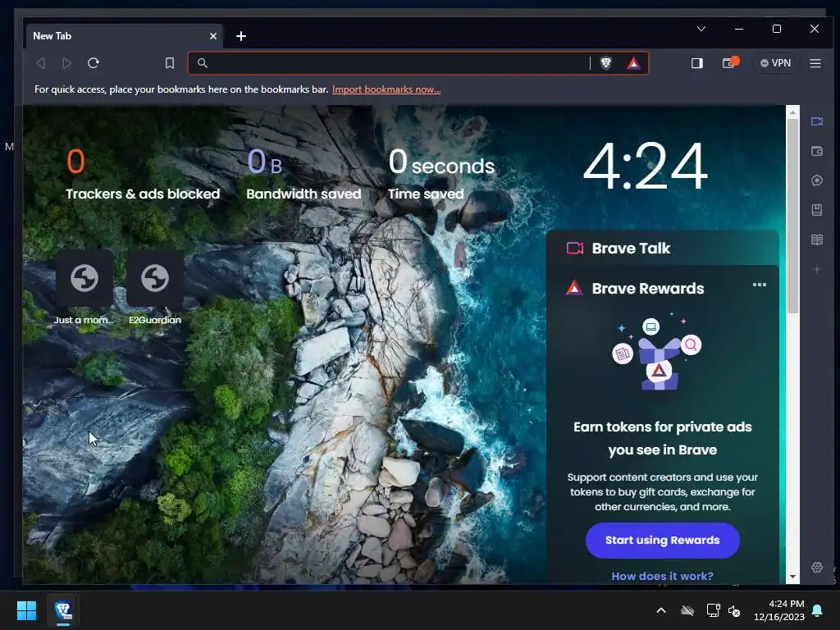Open the tab search dropdown chevron

pos(701,29)
